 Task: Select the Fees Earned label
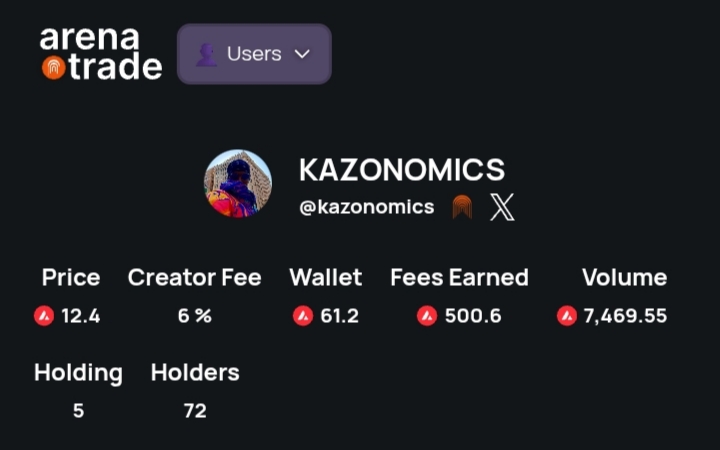point(459,277)
